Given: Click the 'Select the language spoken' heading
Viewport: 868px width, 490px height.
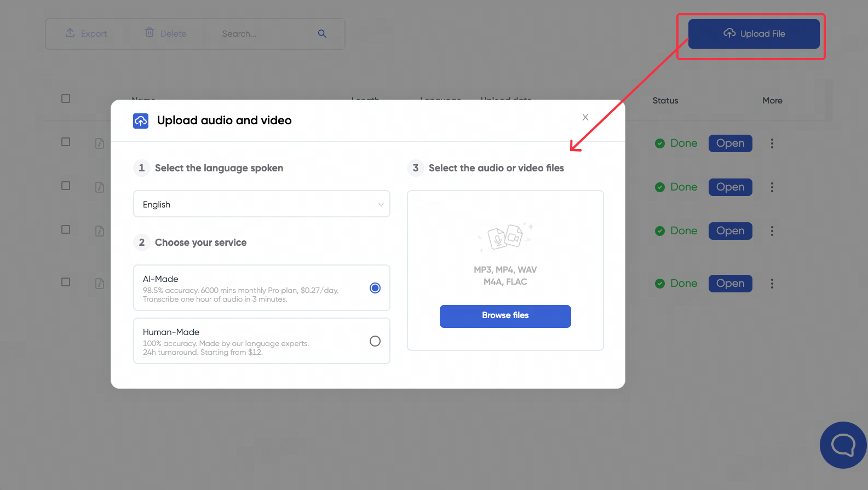Looking at the screenshot, I should (x=219, y=168).
